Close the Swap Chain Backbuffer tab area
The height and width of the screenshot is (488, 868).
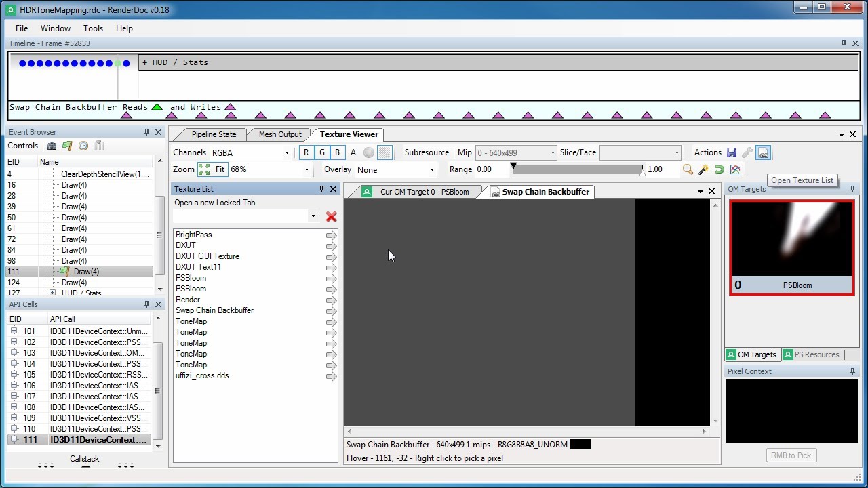click(711, 192)
